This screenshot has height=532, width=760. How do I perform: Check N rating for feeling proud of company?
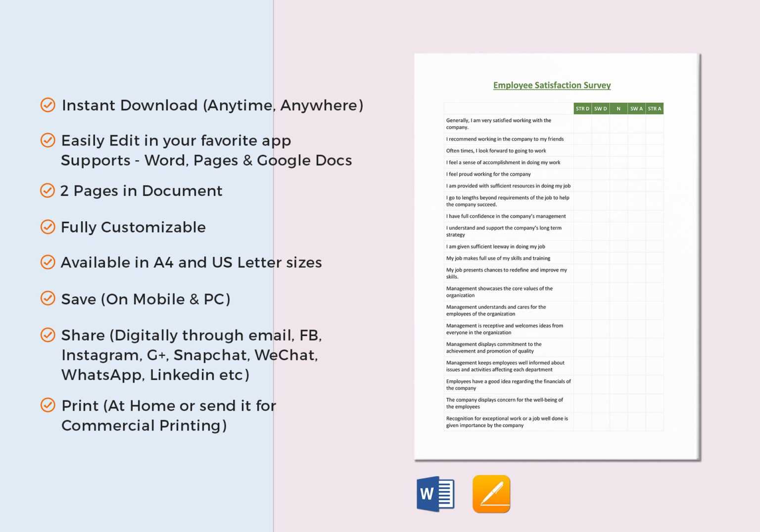618,174
